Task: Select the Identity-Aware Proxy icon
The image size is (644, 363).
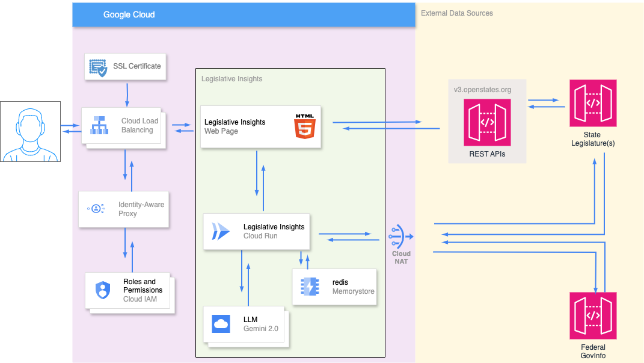Action: pos(96,209)
